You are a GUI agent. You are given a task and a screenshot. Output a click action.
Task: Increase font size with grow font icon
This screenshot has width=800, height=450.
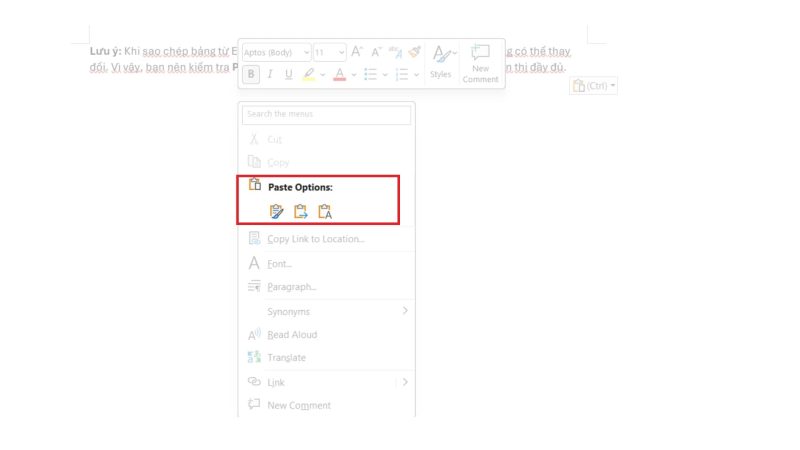357,52
